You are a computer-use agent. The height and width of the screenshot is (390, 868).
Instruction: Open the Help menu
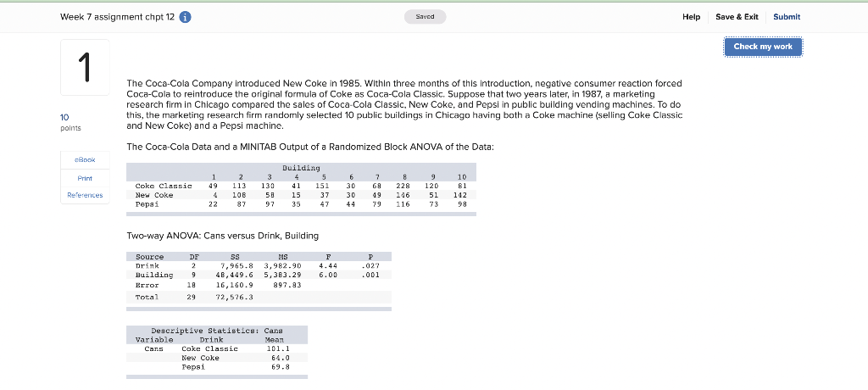point(691,17)
